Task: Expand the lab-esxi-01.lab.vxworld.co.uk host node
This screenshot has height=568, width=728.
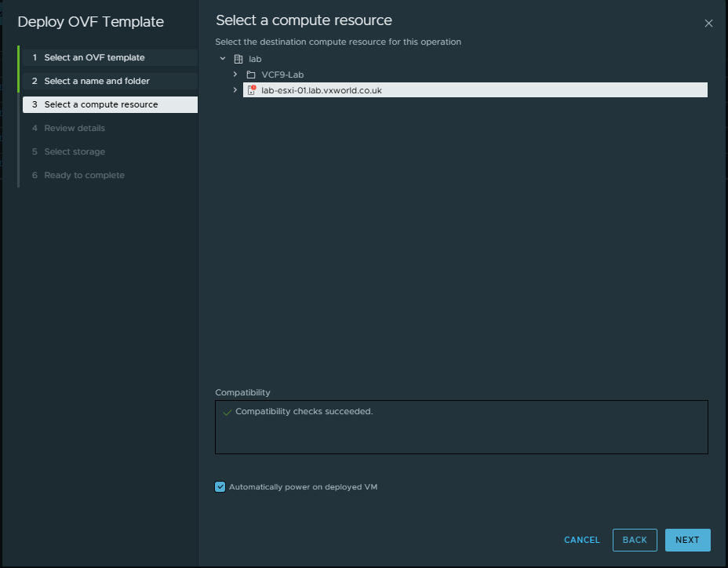Action: pyautogui.click(x=235, y=90)
